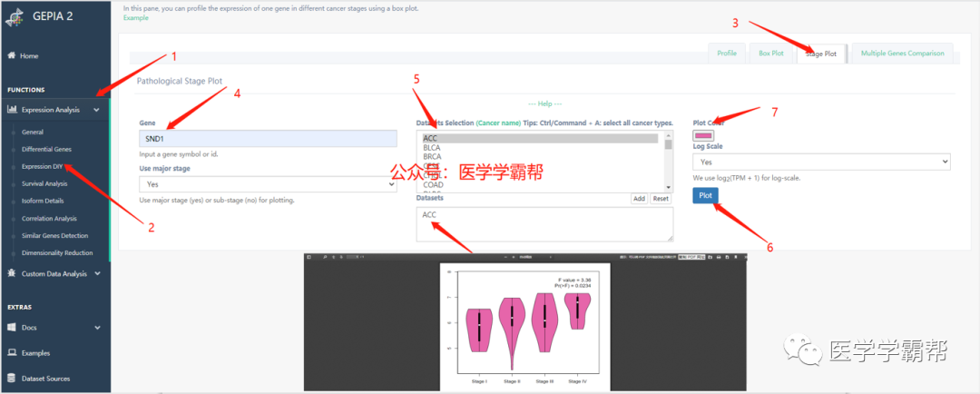Open Dimensionality Reduction in sidebar
The height and width of the screenshot is (394, 980).
tap(57, 252)
